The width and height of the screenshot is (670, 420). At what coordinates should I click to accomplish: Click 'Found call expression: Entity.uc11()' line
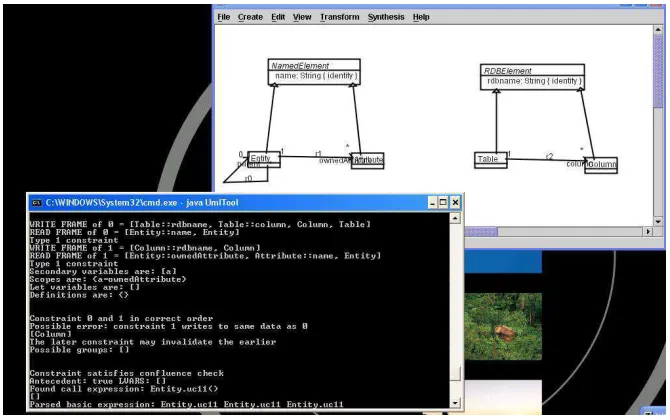124,389
